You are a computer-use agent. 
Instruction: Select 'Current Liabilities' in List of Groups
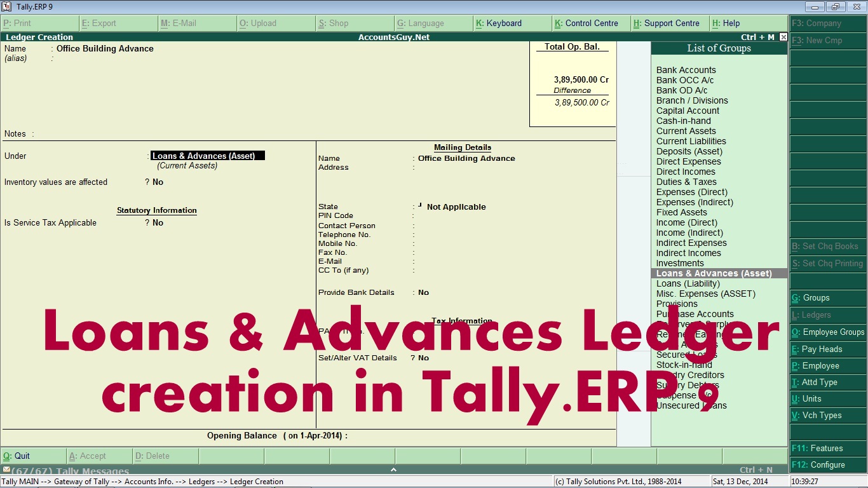click(x=691, y=142)
